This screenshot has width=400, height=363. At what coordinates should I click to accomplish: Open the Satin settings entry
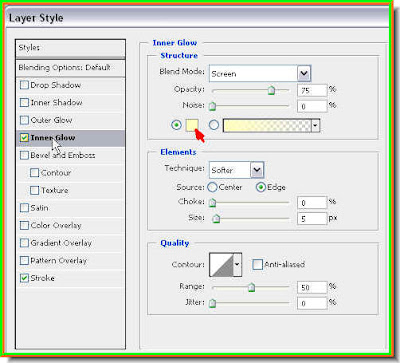(x=39, y=208)
